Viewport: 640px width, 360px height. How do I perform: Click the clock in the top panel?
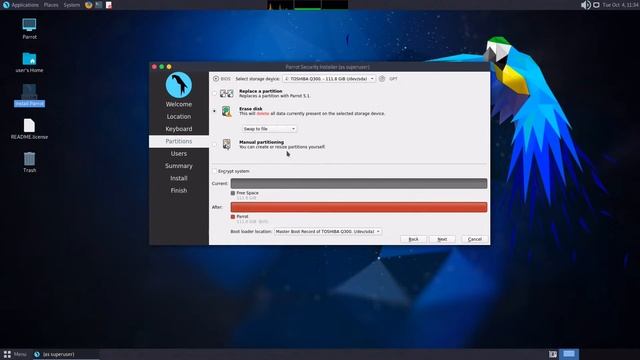[x=620, y=5]
